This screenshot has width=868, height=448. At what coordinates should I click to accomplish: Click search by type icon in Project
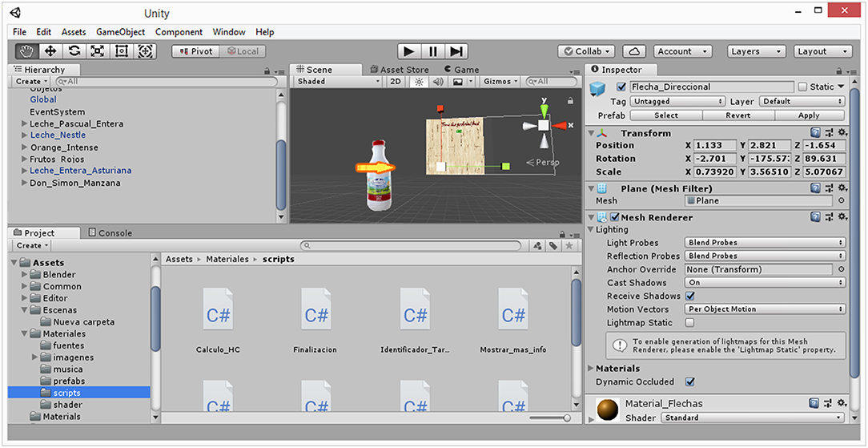536,246
